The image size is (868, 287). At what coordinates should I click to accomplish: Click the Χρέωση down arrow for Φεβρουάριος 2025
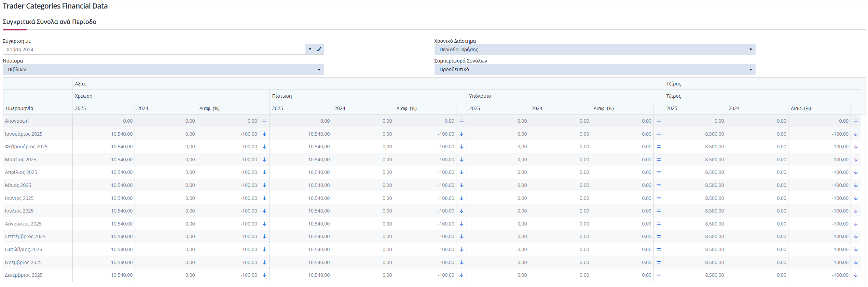pyautogui.click(x=264, y=147)
